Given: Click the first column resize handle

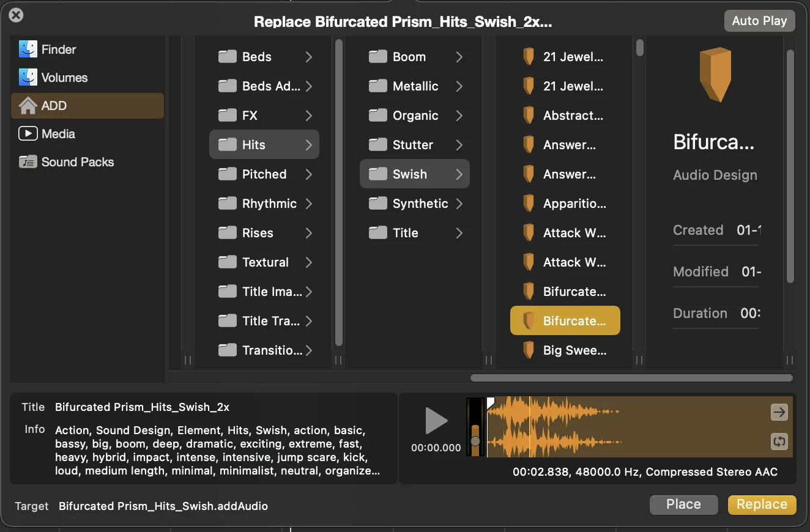Looking at the screenshot, I should pyautogui.click(x=188, y=360).
